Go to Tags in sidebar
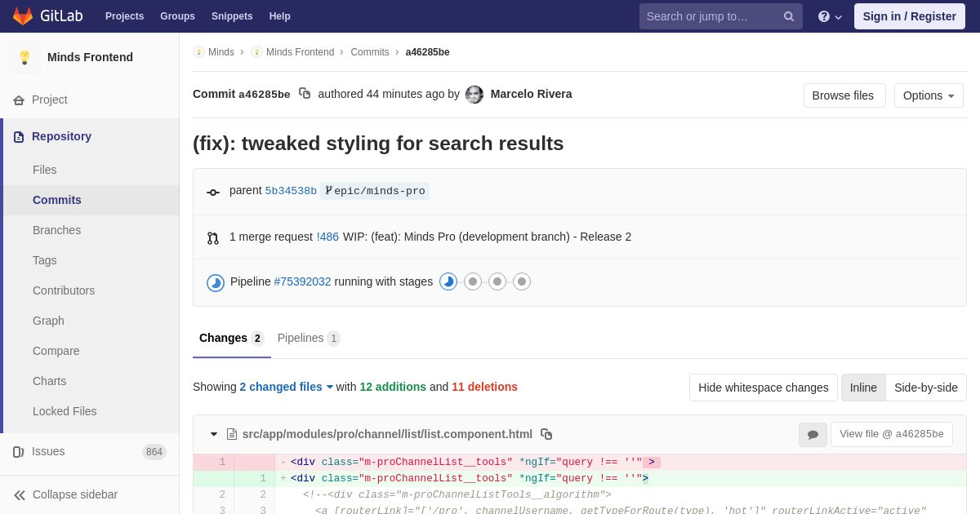The image size is (980, 514). (91, 260)
